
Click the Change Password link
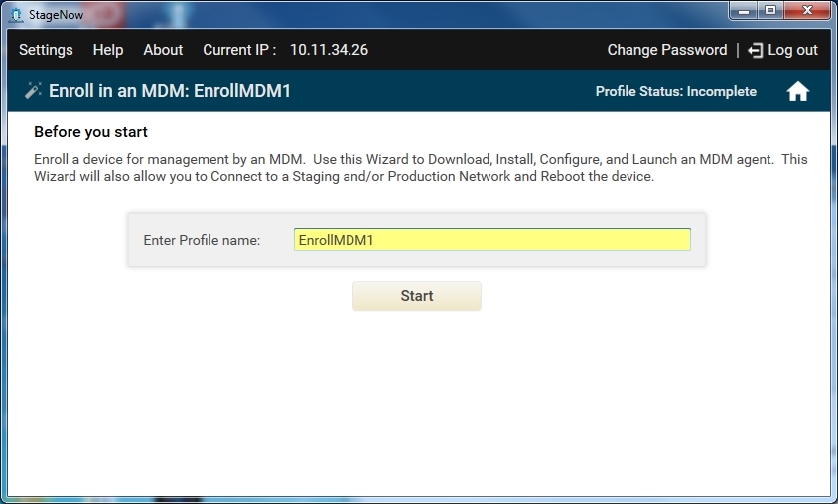(x=666, y=50)
